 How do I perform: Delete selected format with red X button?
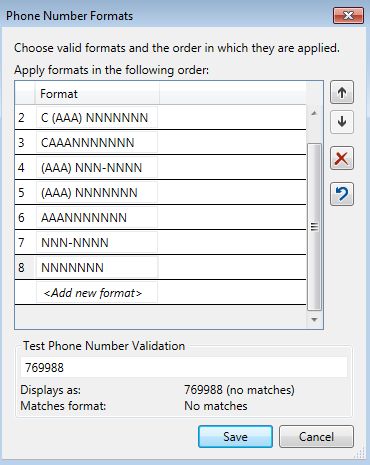pyautogui.click(x=342, y=158)
